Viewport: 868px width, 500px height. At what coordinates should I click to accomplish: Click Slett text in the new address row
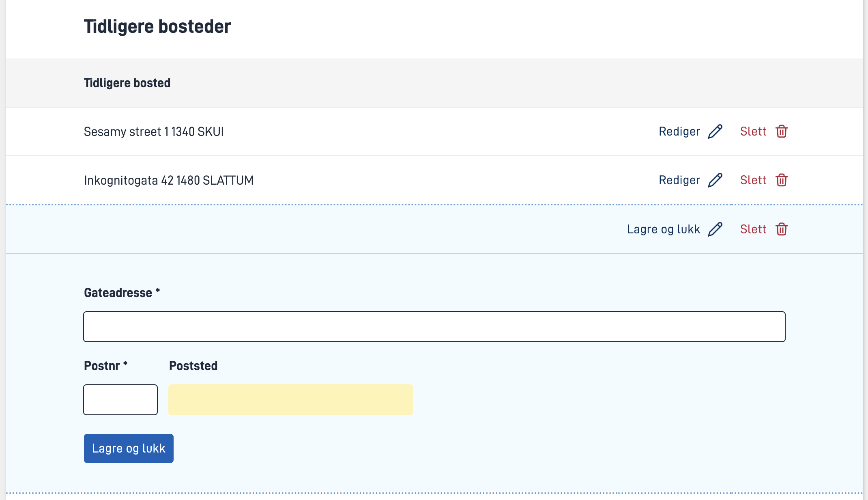753,229
